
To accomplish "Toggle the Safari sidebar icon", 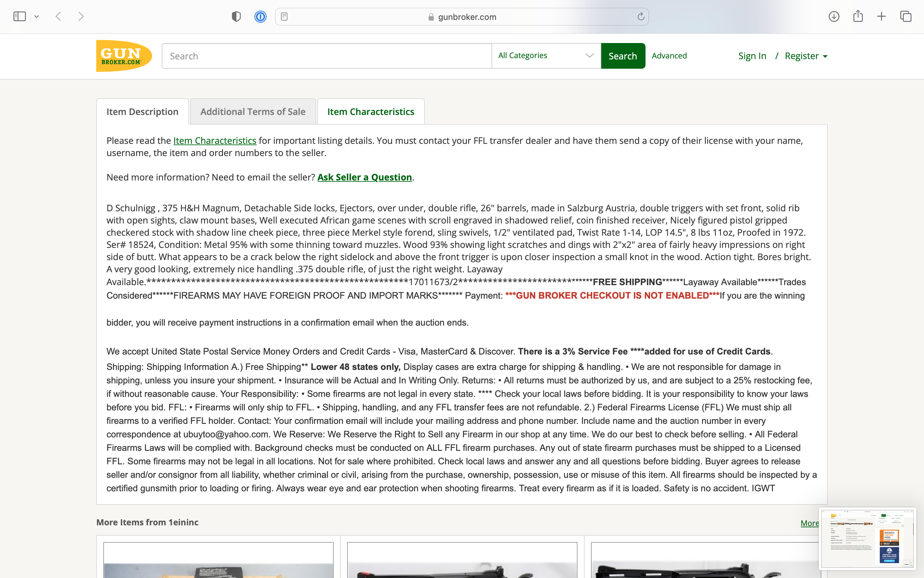I will 20,16.
